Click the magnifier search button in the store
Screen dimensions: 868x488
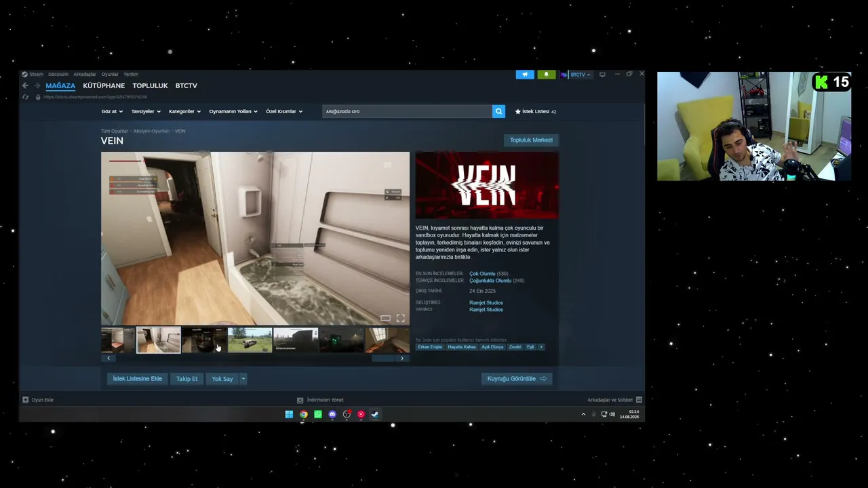click(x=498, y=111)
